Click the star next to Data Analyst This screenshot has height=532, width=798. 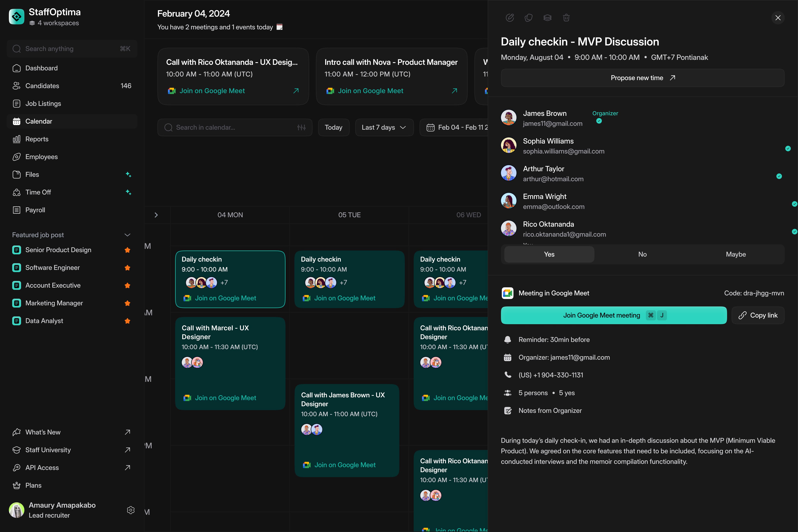coord(128,321)
